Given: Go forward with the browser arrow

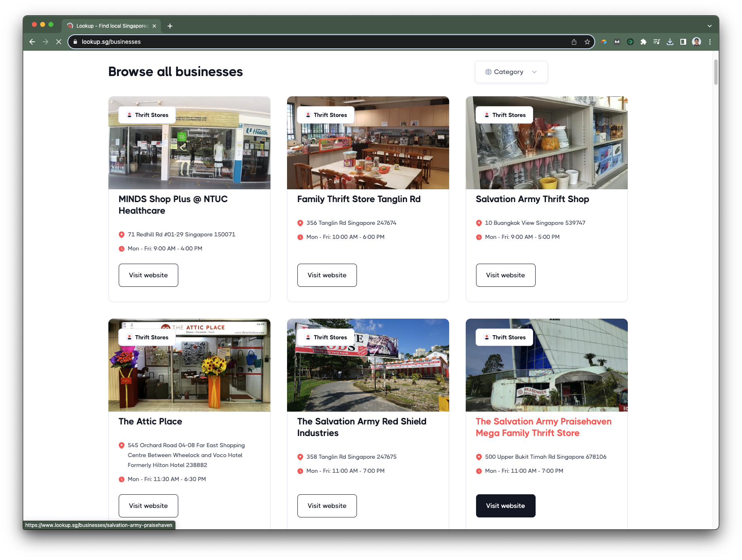Looking at the screenshot, I should point(45,42).
